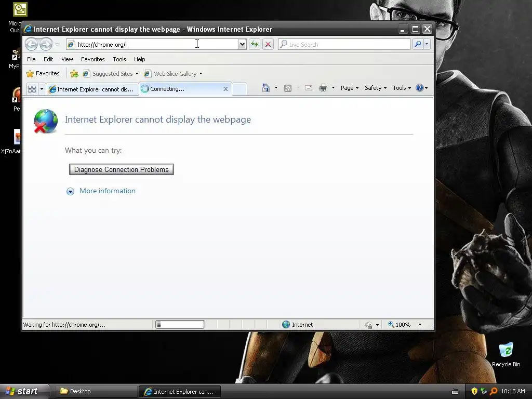
Task: Expand the tab list dropdown arrow
Action: pos(42,89)
